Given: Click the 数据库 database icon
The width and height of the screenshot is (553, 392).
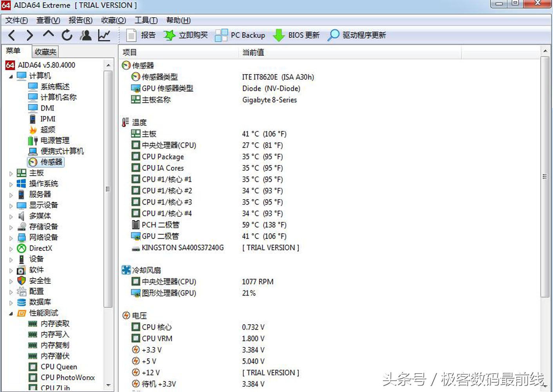Looking at the screenshot, I should [x=22, y=302].
